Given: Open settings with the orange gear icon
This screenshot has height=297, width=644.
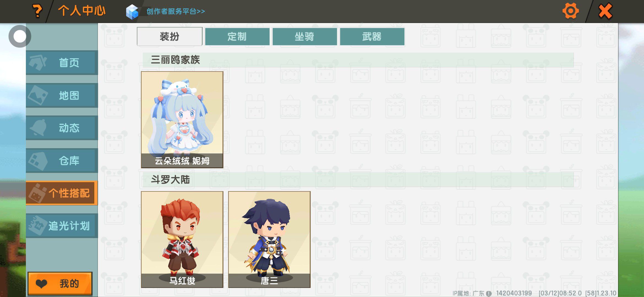Looking at the screenshot, I should (571, 11).
